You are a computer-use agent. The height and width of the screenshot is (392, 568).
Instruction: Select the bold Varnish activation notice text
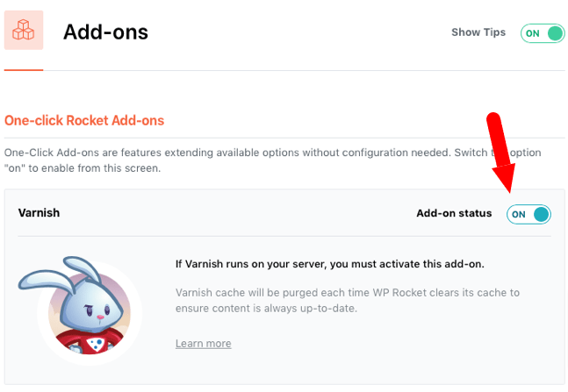(x=329, y=264)
